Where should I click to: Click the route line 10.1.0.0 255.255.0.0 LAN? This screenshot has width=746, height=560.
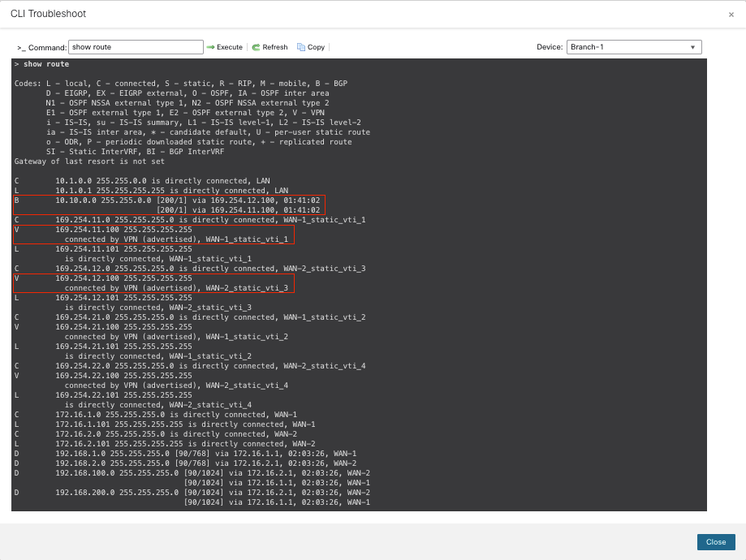(142, 181)
